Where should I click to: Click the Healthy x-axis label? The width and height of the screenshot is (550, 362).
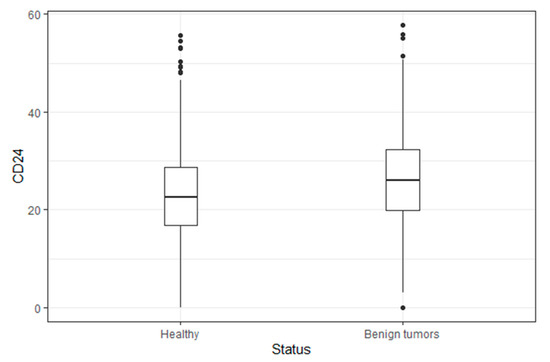coord(180,334)
